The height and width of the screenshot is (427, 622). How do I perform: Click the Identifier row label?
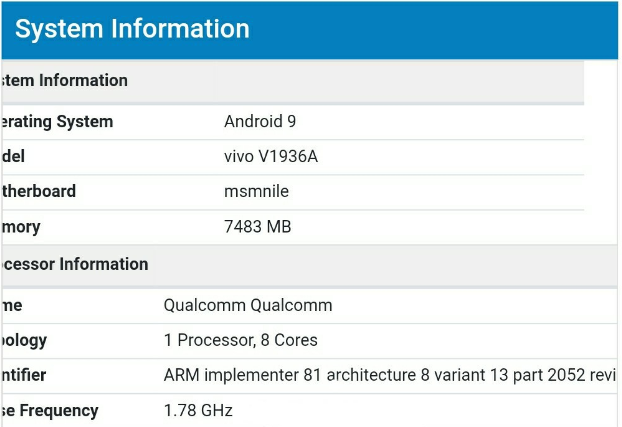click(x=24, y=375)
